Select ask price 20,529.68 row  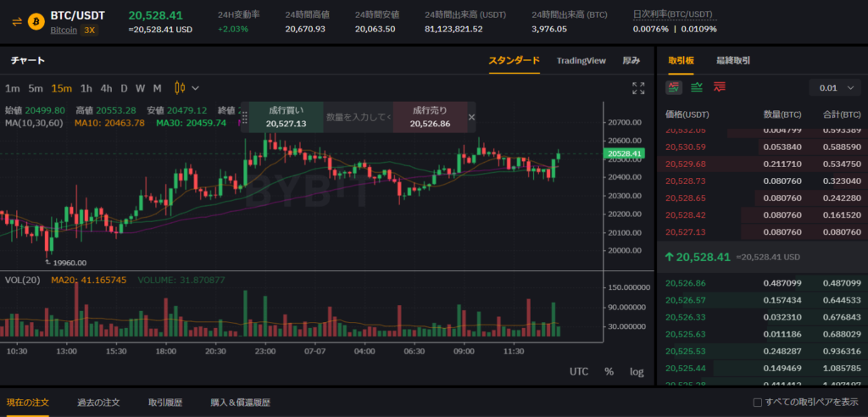762,164
